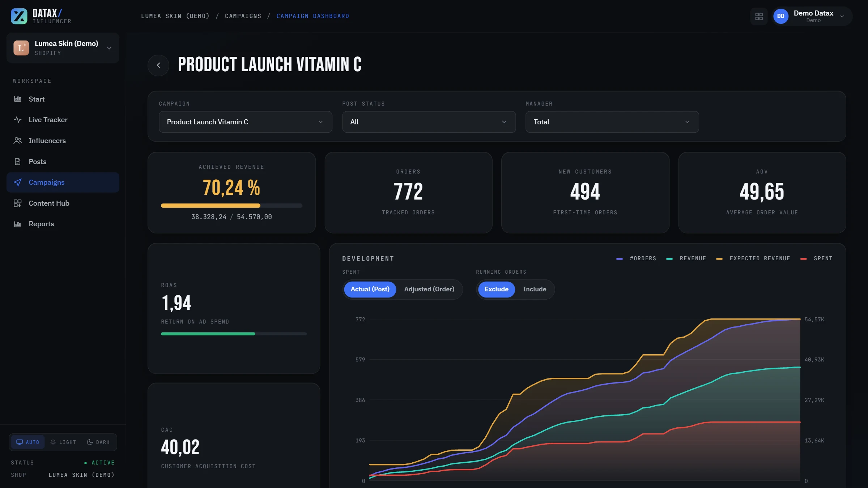Image resolution: width=868 pixels, height=488 pixels.
Task: Click the CAC value 40,02
Action: coord(180,448)
